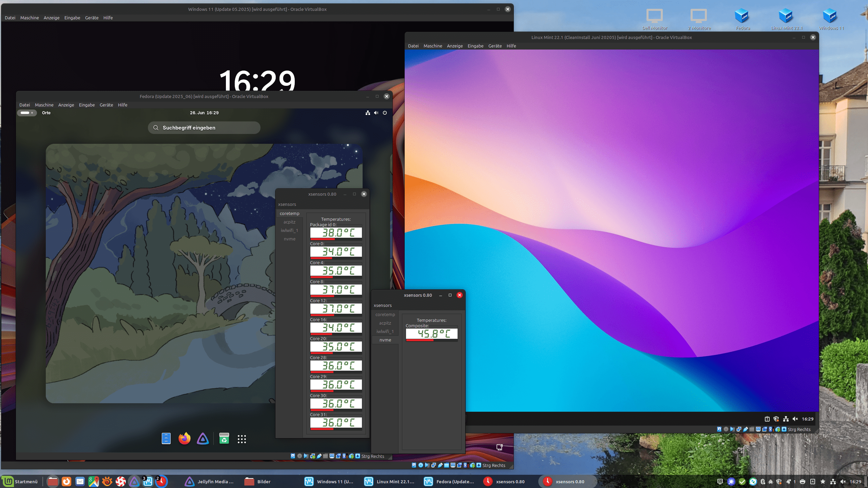Click the update shield icon in the Linux Mint guest panel
This screenshot has width=868, height=488.
pyautogui.click(x=776, y=419)
